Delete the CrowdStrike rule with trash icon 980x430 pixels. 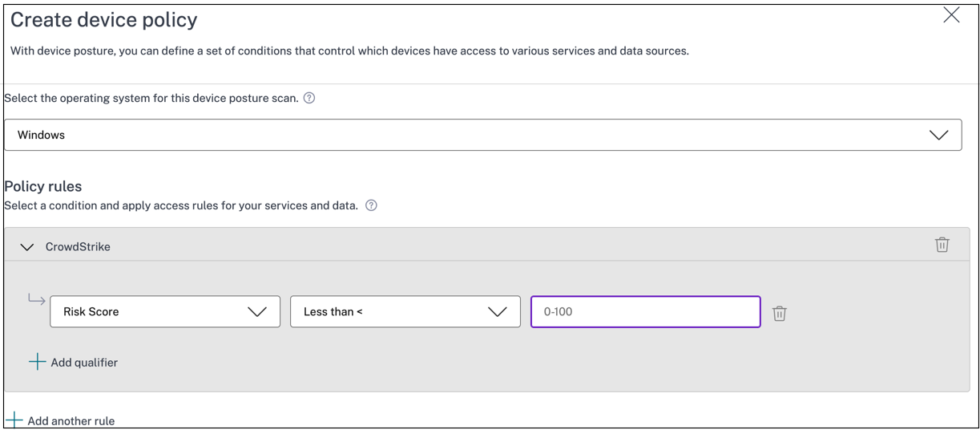[x=942, y=245]
